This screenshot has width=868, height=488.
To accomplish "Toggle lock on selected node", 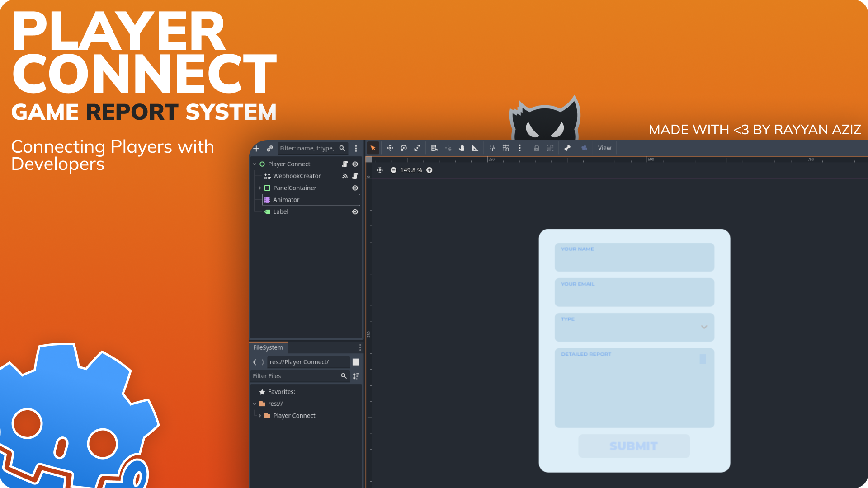I will pyautogui.click(x=537, y=148).
